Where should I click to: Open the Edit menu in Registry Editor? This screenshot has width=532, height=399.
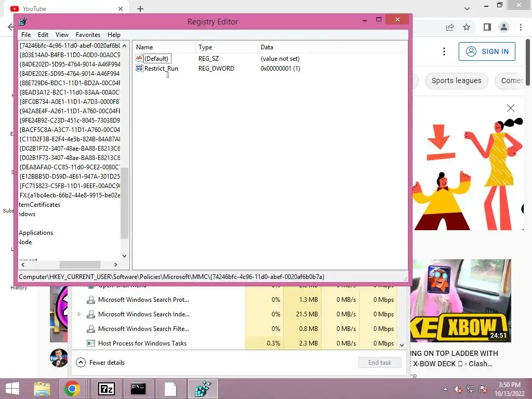coord(43,35)
